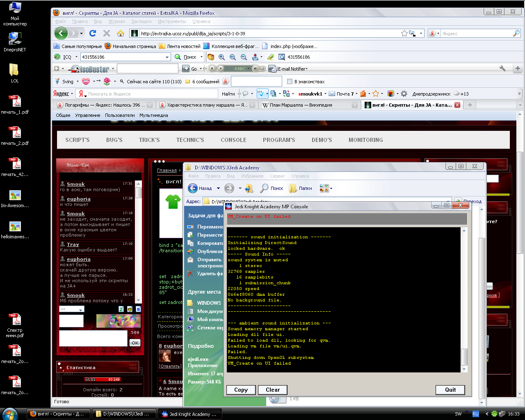
Task: Open the Firefox home page icon
Action: pos(121,33)
